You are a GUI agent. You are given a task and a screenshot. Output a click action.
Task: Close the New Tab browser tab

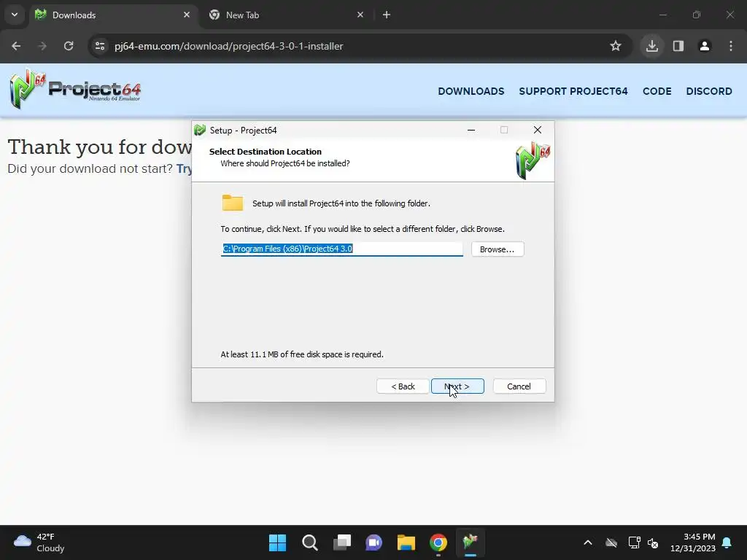tap(360, 15)
